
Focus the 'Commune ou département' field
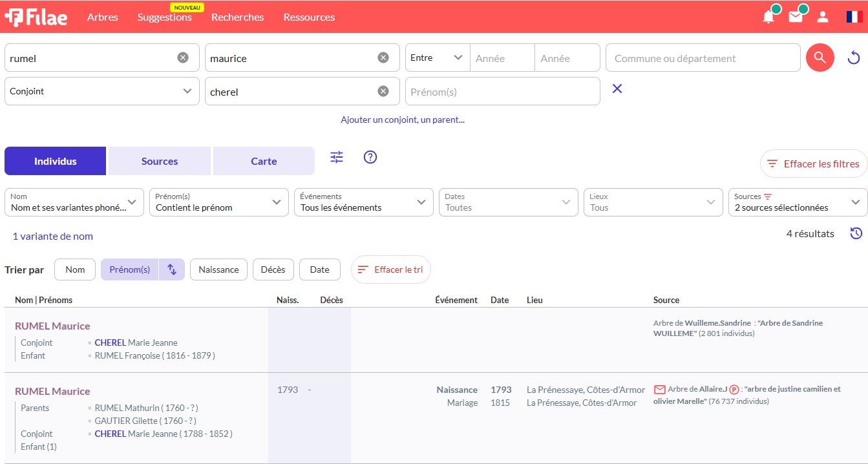click(703, 58)
